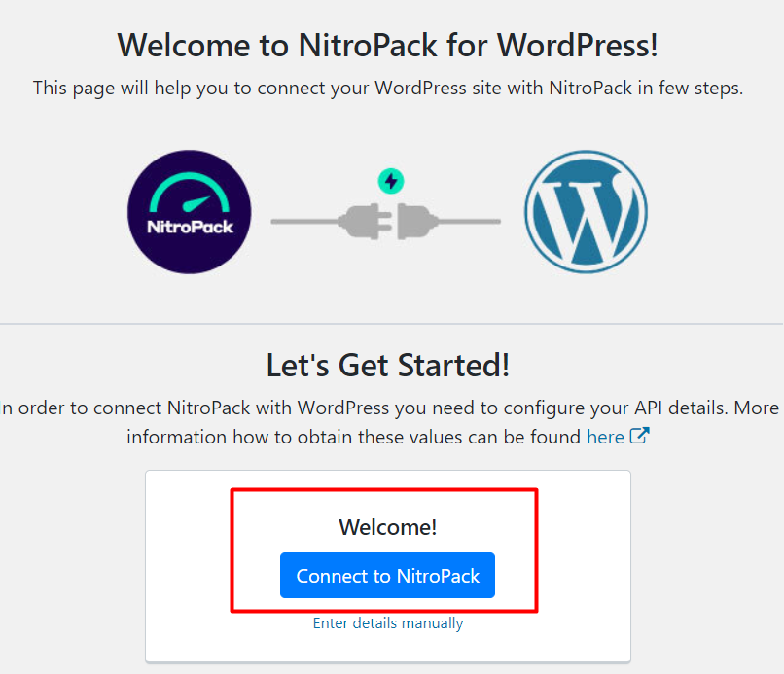
Task: Click the Connect to NitroPack button
Action: click(387, 575)
